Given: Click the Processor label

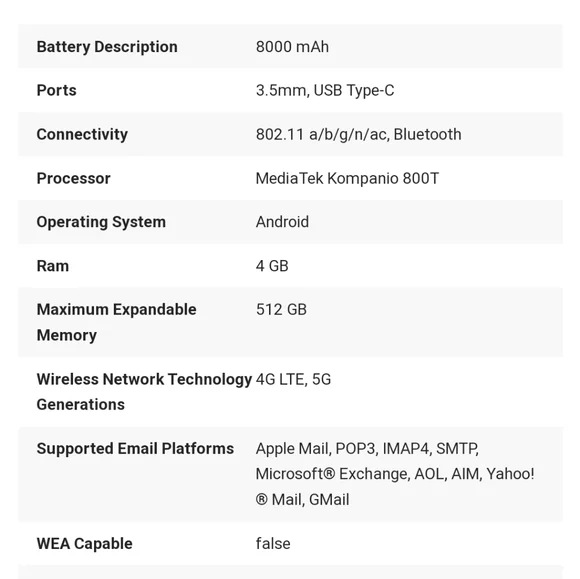Looking at the screenshot, I should click(x=74, y=178).
